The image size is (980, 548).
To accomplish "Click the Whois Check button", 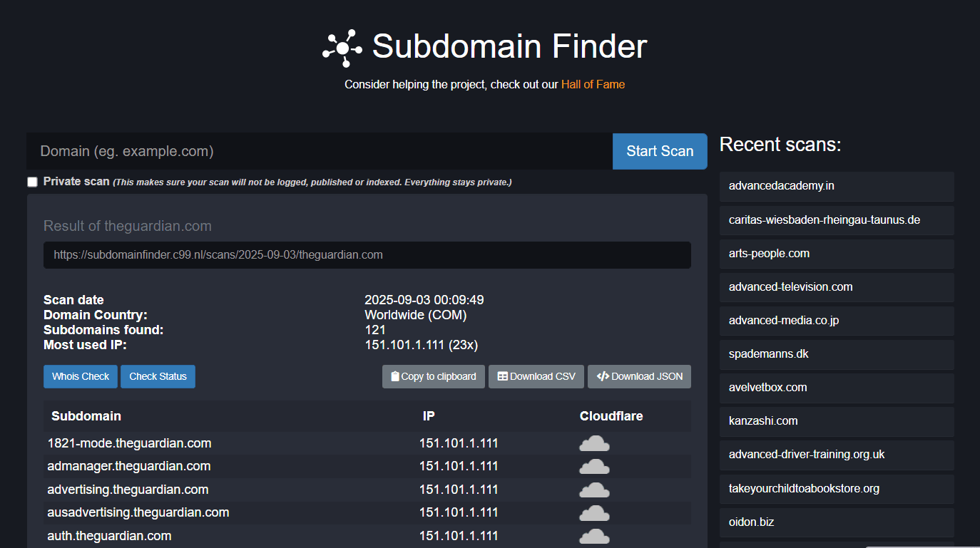I will pos(81,377).
